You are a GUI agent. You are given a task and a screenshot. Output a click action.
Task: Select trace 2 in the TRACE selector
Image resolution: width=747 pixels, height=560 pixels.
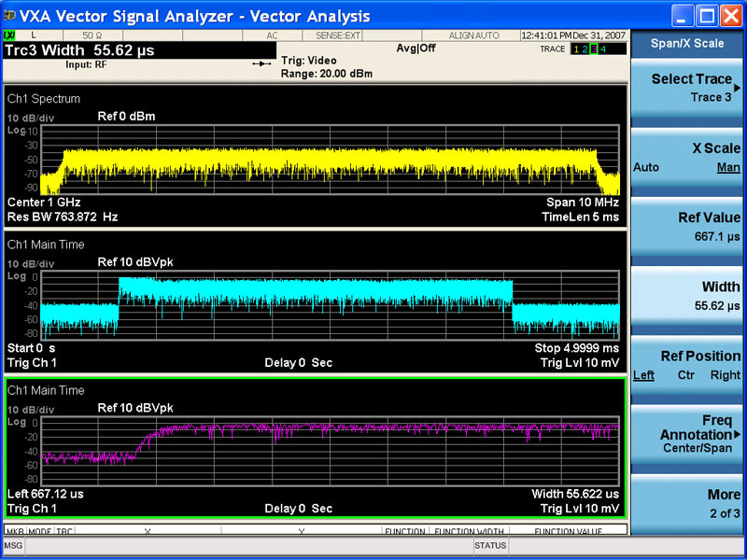(x=586, y=49)
